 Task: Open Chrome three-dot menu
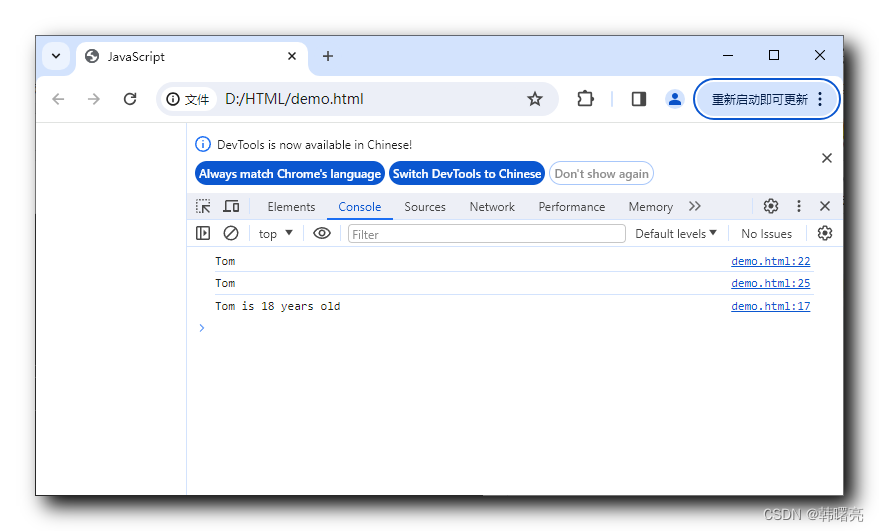(x=820, y=99)
